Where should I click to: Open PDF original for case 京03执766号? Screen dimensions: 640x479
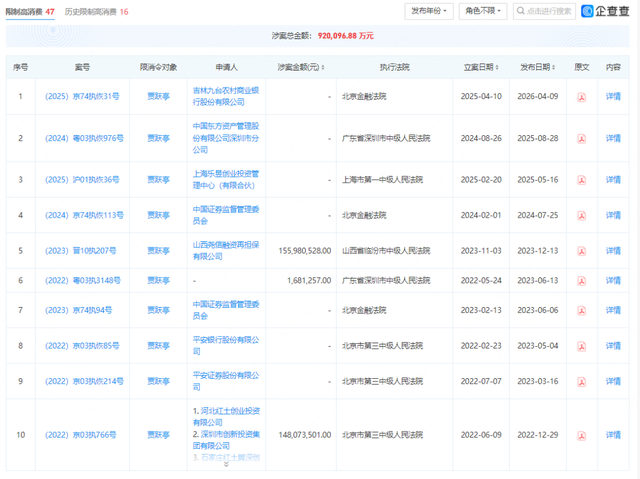(582, 435)
